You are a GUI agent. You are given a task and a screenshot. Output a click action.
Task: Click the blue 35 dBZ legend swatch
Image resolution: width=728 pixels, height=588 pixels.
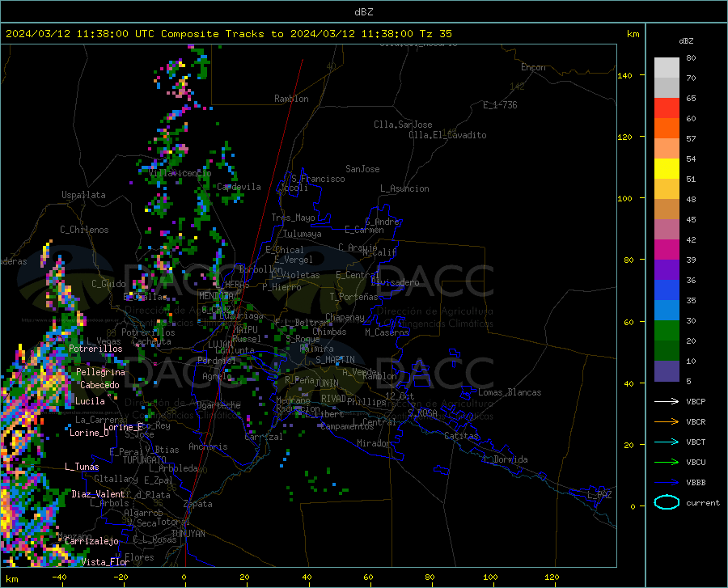pos(667,290)
